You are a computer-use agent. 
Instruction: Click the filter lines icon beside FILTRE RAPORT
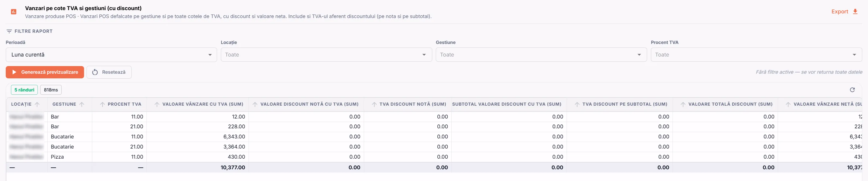pyautogui.click(x=9, y=31)
